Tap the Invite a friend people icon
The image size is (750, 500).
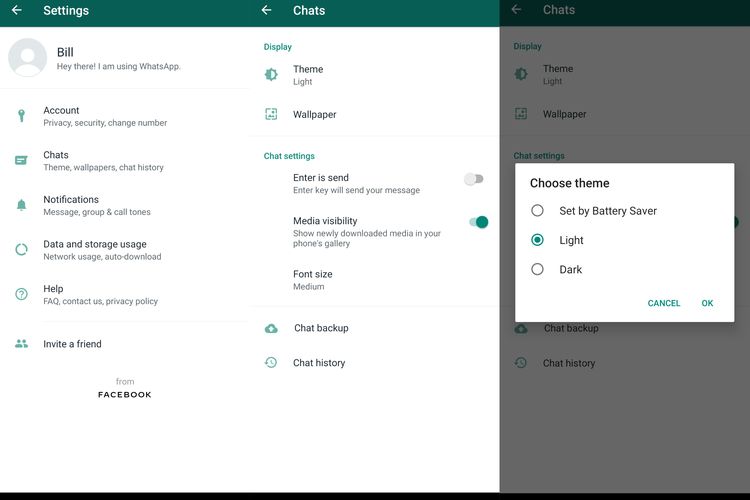[x=22, y=344]
